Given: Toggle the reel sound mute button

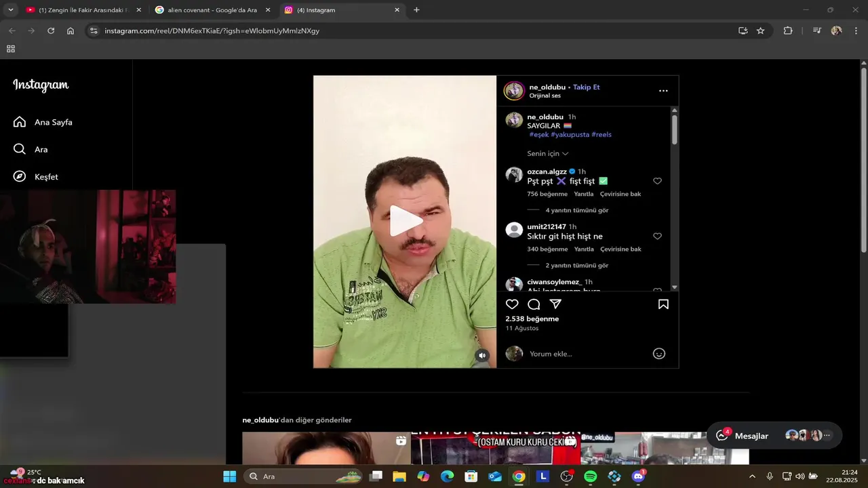Looking at the screenshot, I should click(x=482, y=355).
